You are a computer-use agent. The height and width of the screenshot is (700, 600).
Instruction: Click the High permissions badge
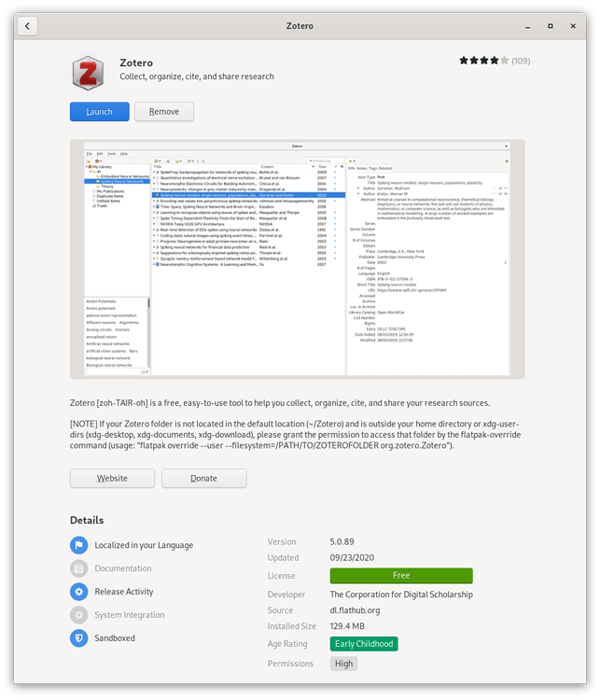[343, 664]
